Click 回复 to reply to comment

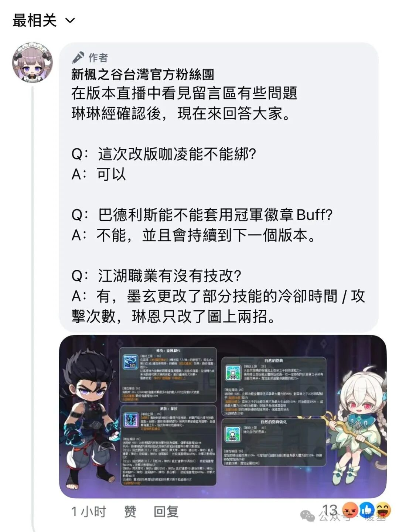166,512
